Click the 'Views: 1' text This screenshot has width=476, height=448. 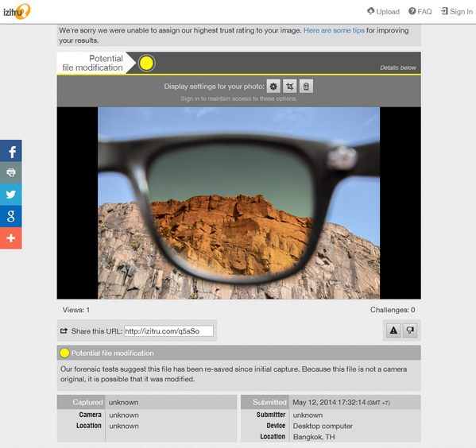[76, 310]
